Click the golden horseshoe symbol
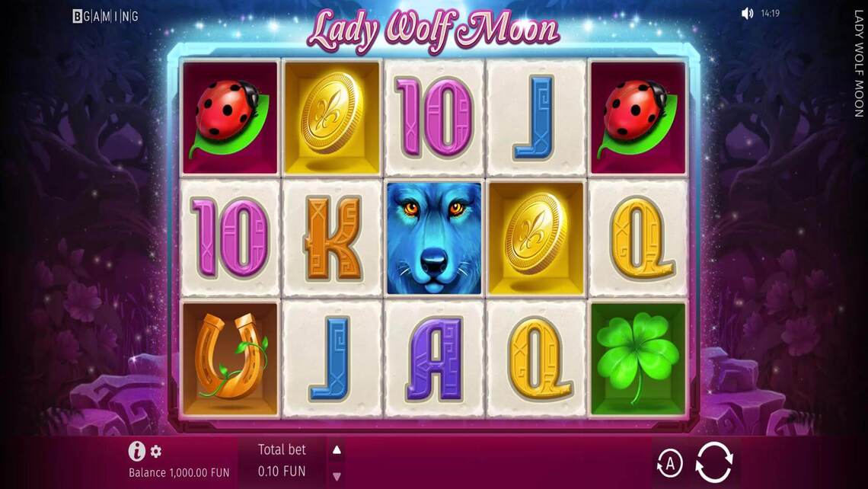Screen dimensions: 868x489 tap(230, 359)
